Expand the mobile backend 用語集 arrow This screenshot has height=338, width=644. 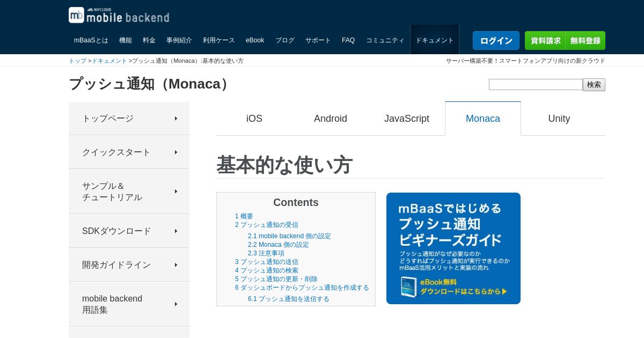tap(176, 304)
